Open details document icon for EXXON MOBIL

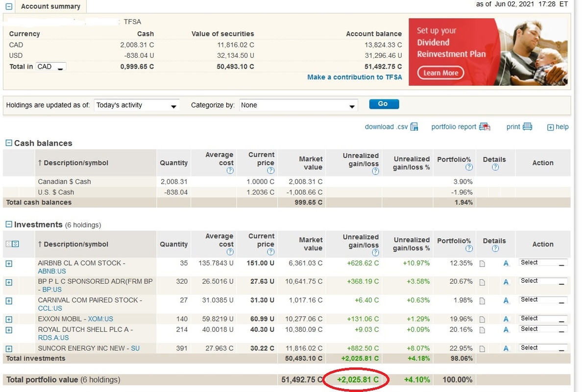[x=482, y=319]
